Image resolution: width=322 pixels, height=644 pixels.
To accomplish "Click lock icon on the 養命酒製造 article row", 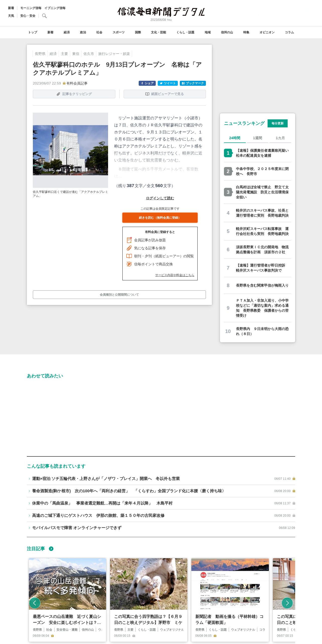I will click(x=294, y=491).
